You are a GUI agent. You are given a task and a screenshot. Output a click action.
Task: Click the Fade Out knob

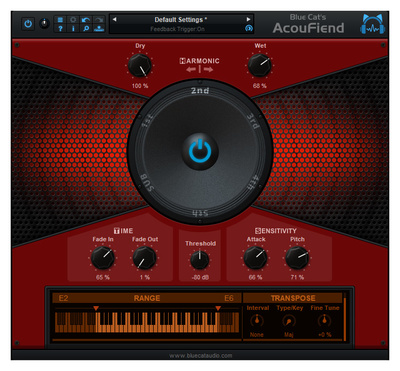coord(144,258)
